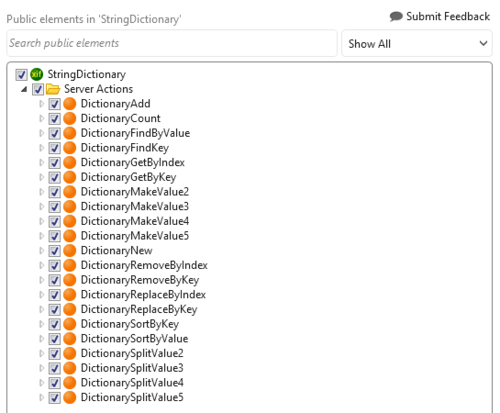Uncheck the DictionarySplitValue5 checkbox

(x=54, y=397)
